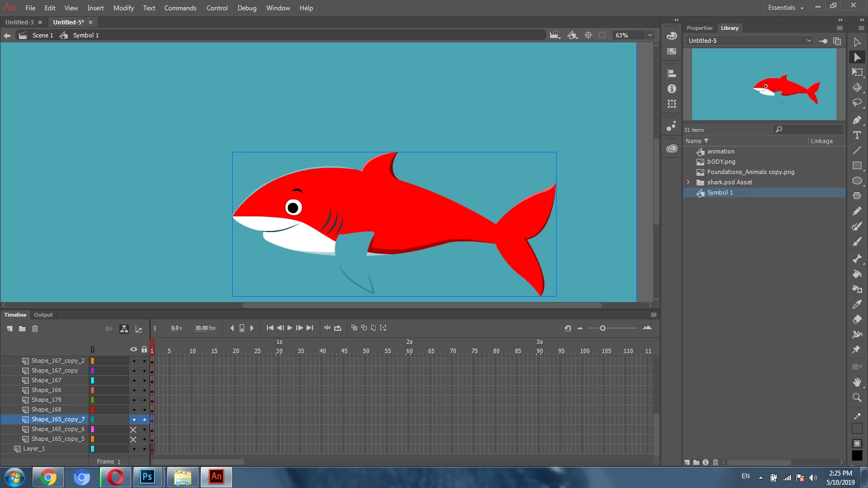The width and height of the screenshot is (868, 488).
Task: Expand the shark.psd Asset folder
Action: [688, 182]
